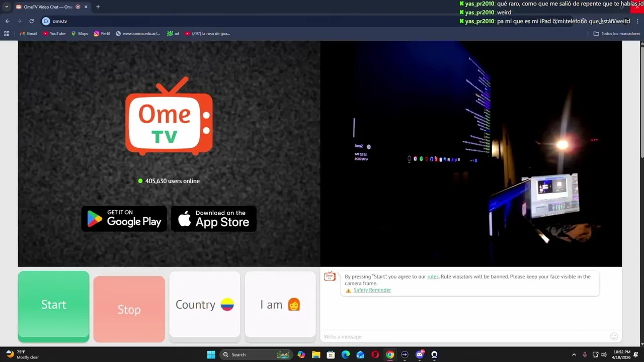Viewport: 644px width, 362px height.
Task: Click the camera site-info icon in address bar
Action: click(x=46, y=21)
